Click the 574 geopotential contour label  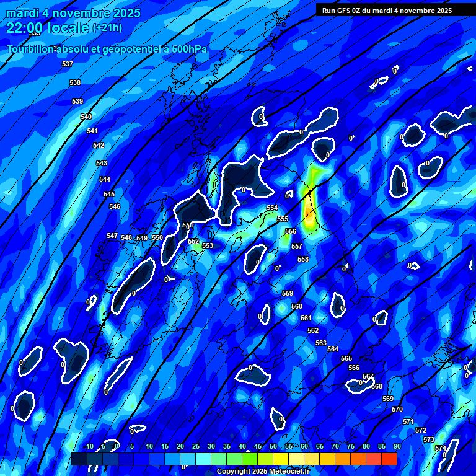coord(440,447)
